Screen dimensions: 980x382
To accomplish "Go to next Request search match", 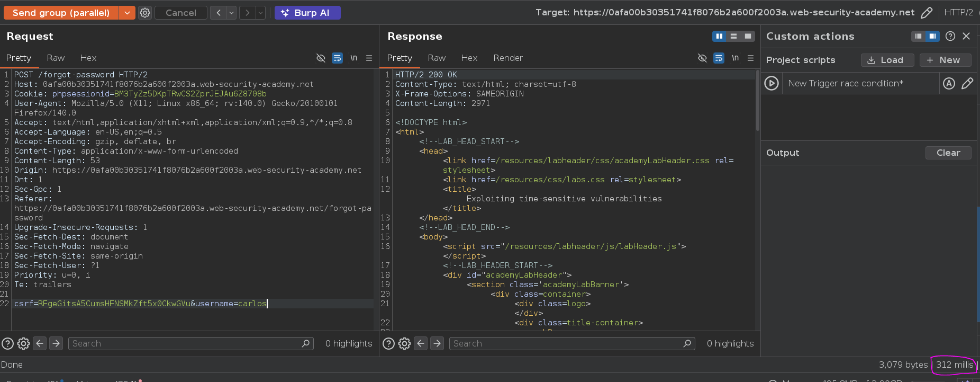I will pyautogui.click(x=56, y=343).
